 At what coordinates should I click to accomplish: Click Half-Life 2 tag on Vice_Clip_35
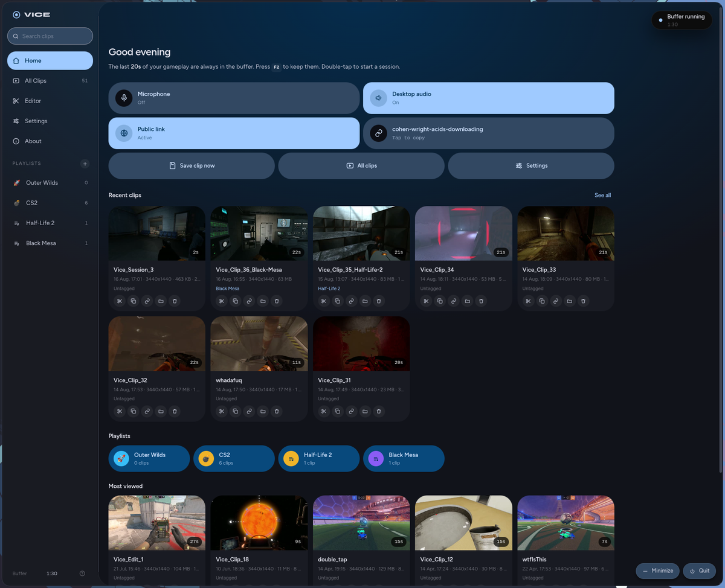pyautogui.click(x=329, y=289)
